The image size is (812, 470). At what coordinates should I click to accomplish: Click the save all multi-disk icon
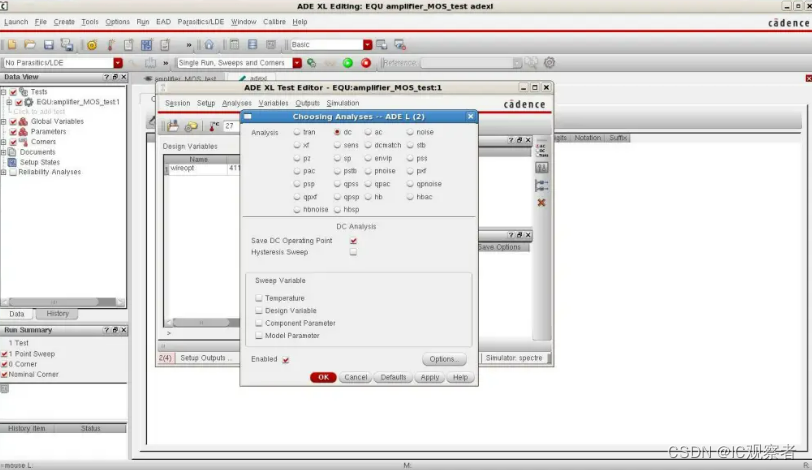tap(67, 45)
